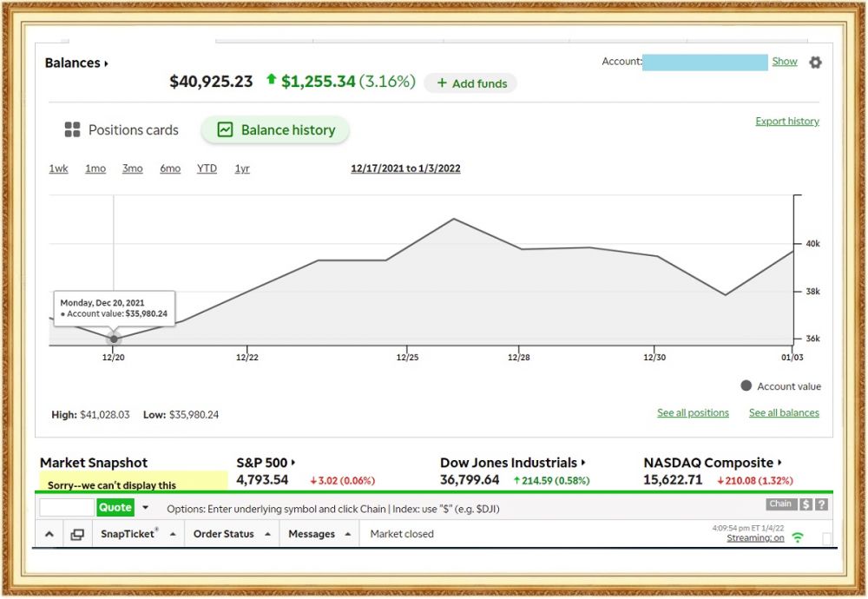Click the green streaming wifi icon

[x=798, y=538]
